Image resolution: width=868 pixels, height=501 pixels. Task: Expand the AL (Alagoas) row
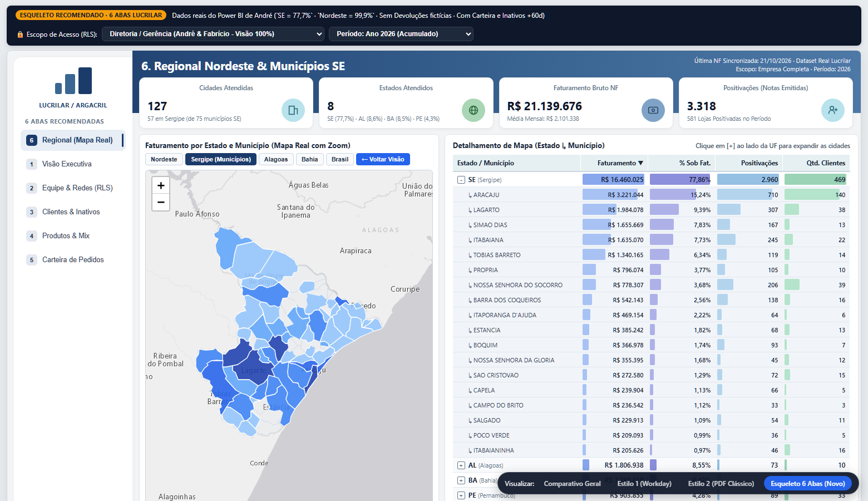(461, 465)
